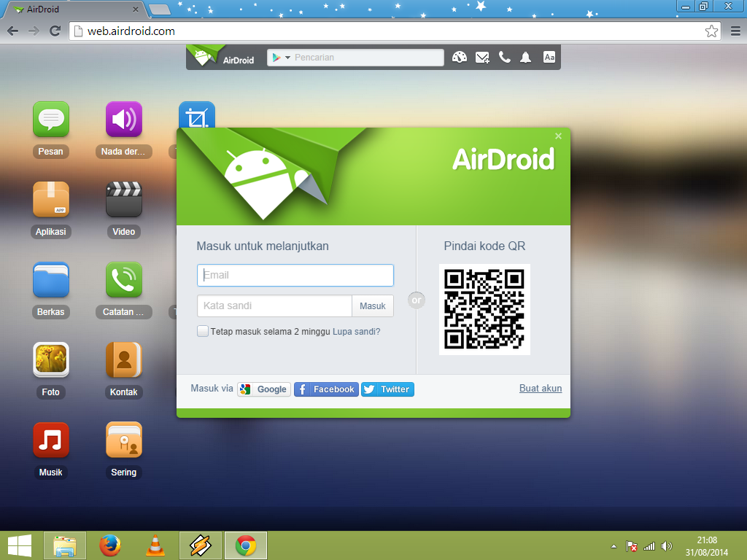Click the QR code image
The height and width of the screenshot is (560, 747).
coord(484,309)
